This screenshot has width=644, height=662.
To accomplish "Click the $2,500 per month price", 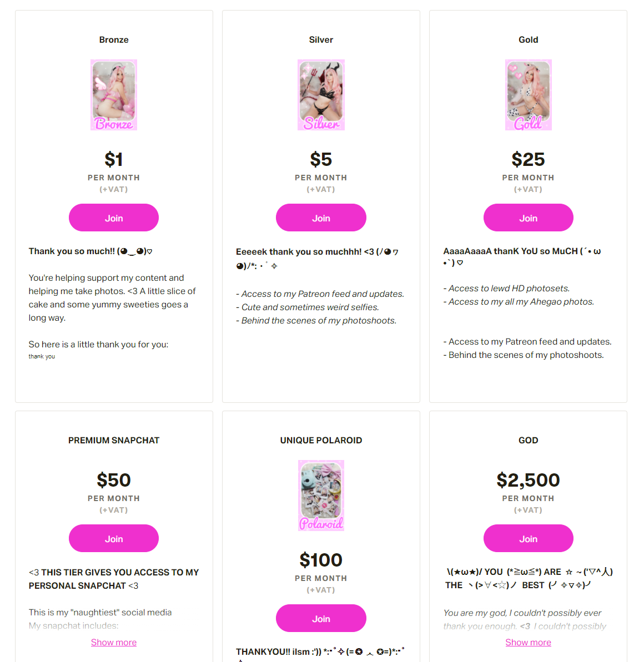I will (529, 480).
